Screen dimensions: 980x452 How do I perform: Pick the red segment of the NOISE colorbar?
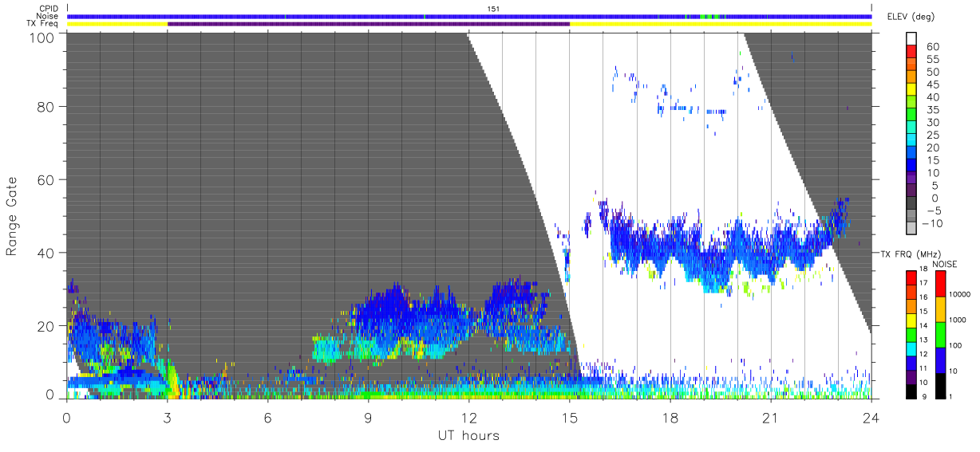pyautogui.click(x=942, y=284)
